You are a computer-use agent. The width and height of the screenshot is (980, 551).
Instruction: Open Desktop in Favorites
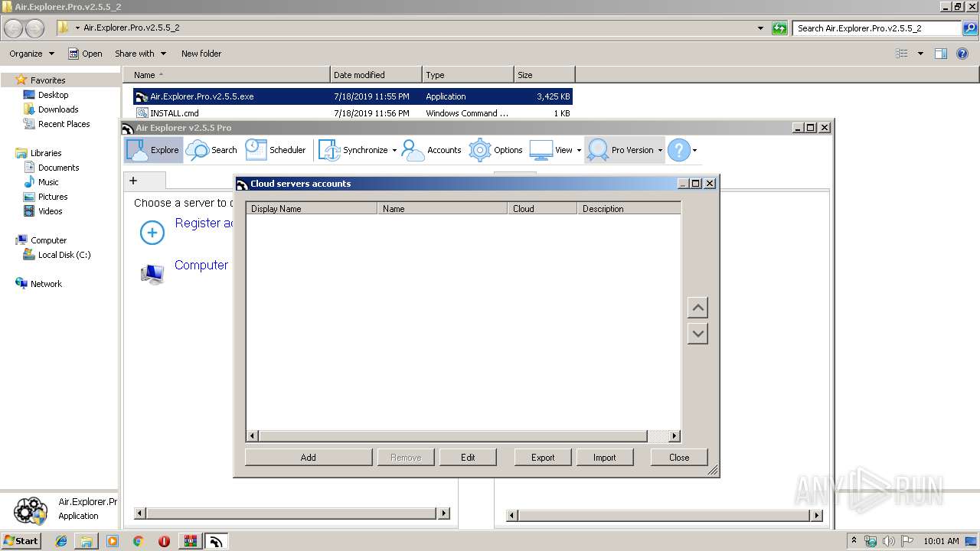53,95
